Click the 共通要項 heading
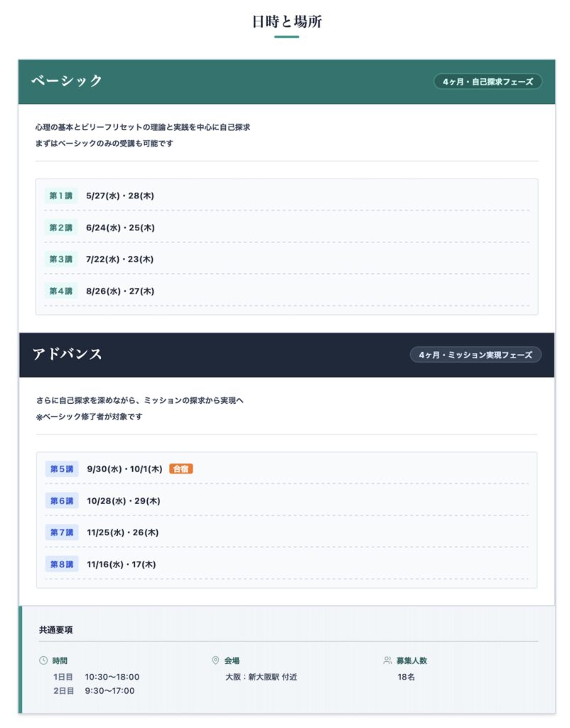The image size is (570, 728). click(x=55, y=630)
